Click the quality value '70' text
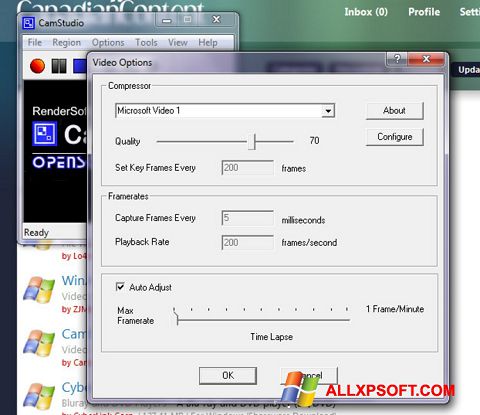The height and width of the screenshot is (415, 480). pyautogui.click(x=314, y=141)
